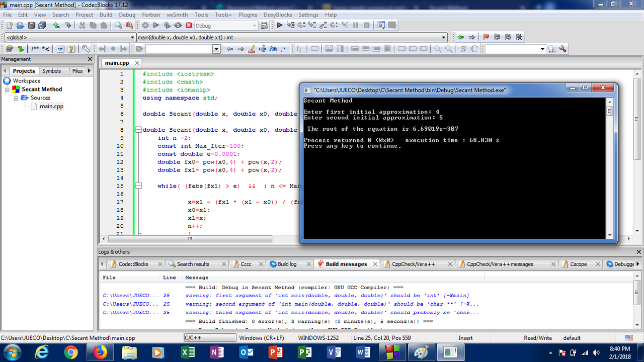The width and height of the screenshot is (644, 362).
Task: Undo the last edit
Action: click(x=56, y=25)
